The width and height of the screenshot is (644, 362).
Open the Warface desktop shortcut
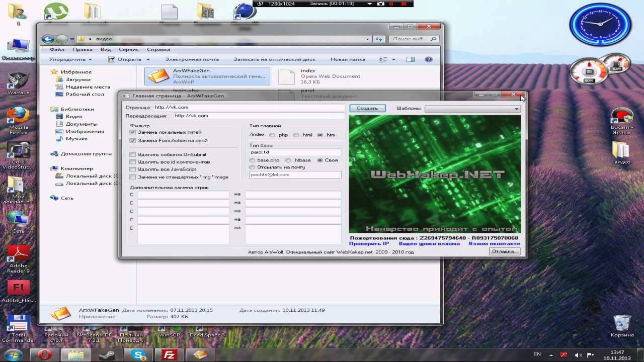18,83
